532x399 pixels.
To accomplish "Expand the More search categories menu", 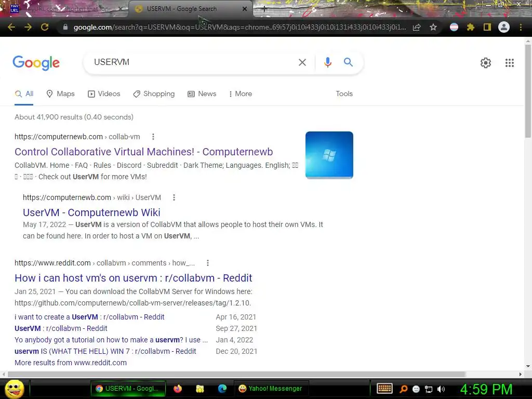I will 241,94.
